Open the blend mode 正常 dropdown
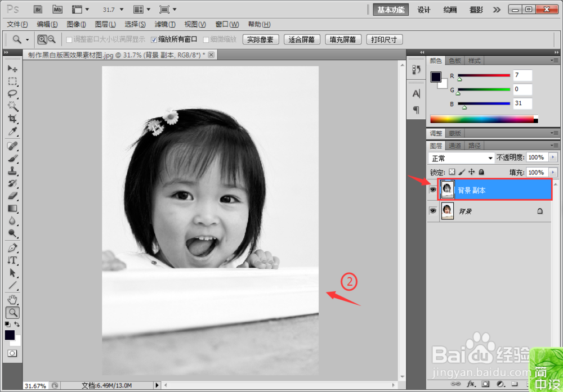 pyautogui.click(x=461, y=158)
